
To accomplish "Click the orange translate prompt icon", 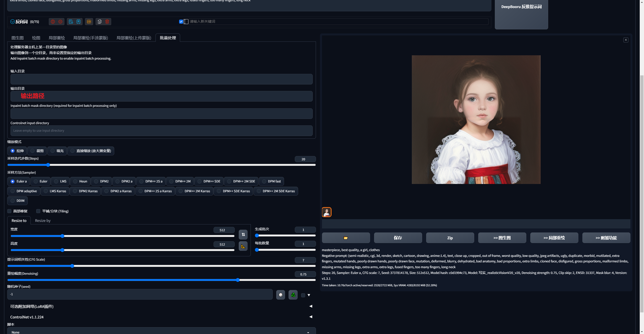I will click(89, 22).
